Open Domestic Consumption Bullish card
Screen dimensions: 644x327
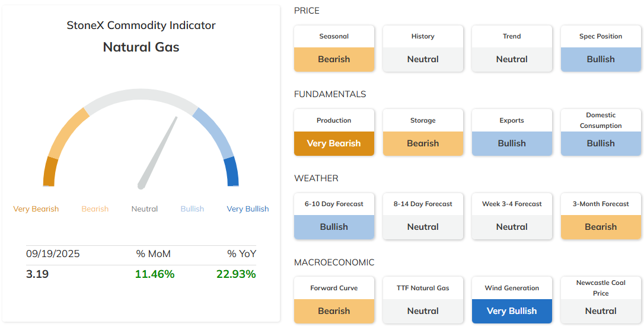[x=601, y=132]
